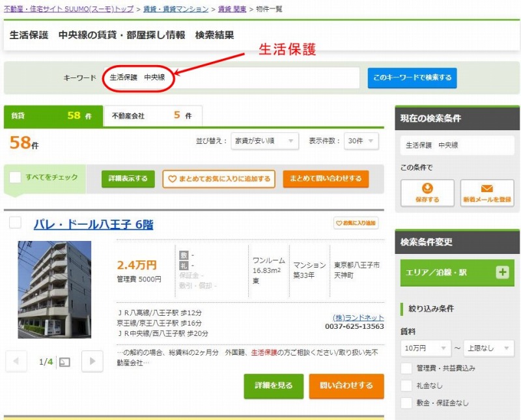
Task: Expand the 賃料 10万円 minimum dropdown
Action: (x=425, y=348)
